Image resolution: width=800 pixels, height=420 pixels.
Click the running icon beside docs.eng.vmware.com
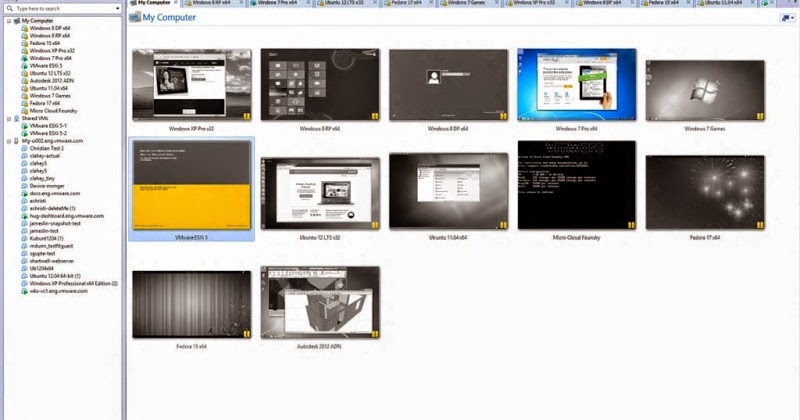pos(24,193)
